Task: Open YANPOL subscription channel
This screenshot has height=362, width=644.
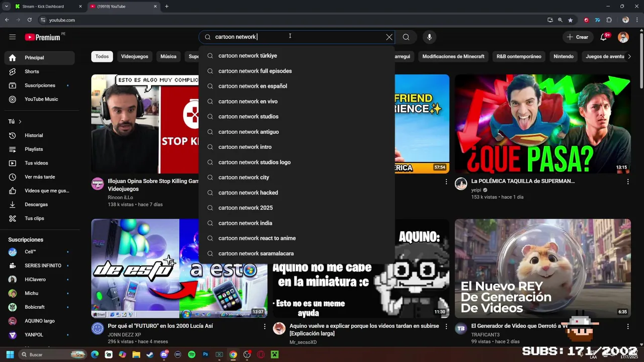Action: click(39, 335)
